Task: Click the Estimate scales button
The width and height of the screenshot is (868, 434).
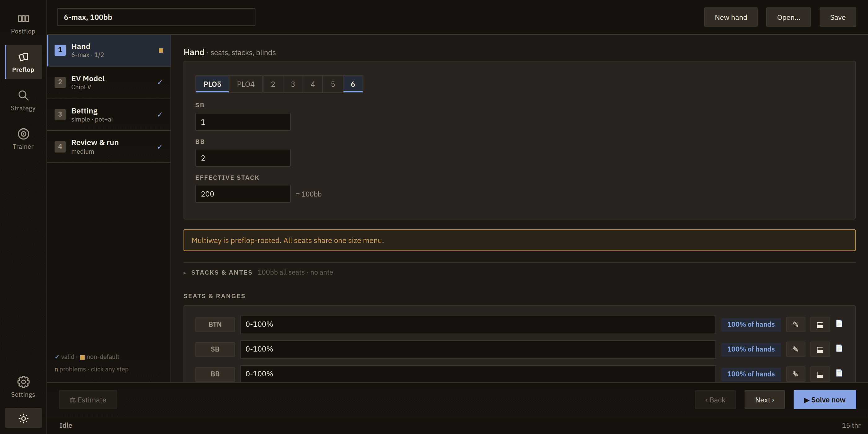Action: tap(88, 400)
